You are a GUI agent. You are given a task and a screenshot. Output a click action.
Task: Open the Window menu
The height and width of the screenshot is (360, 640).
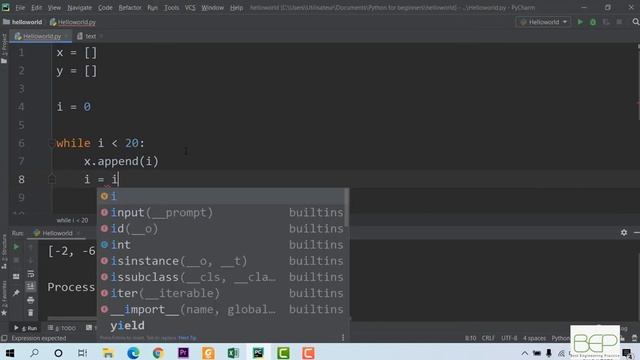[x=212, y=8]
